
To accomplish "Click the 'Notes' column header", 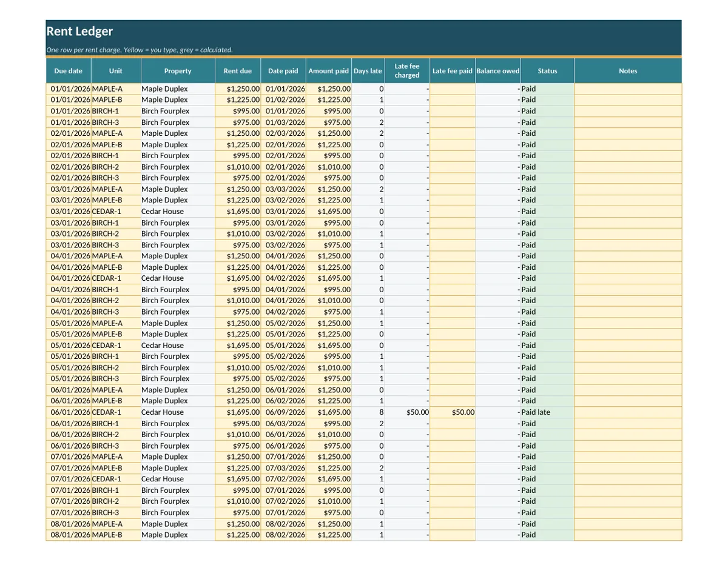I will click(x=628, y=71).
